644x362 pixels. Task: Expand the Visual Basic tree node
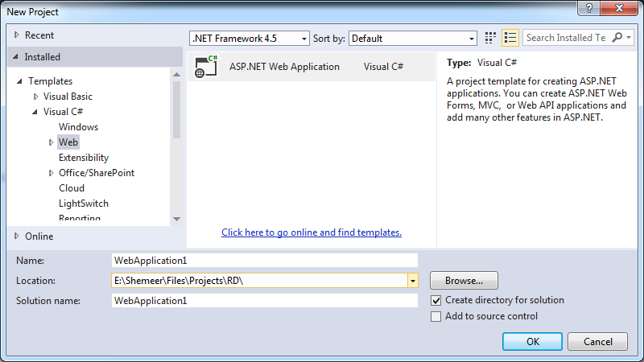(x=35, y=97)
